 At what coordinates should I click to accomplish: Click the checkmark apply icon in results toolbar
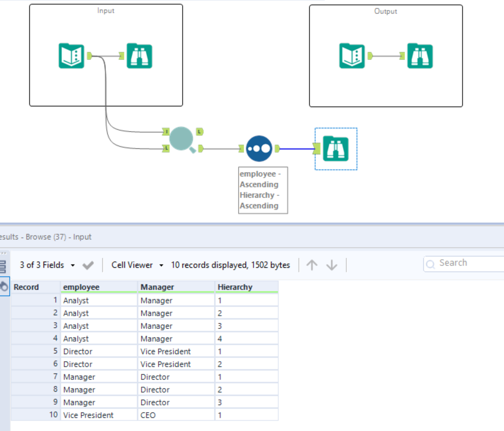pyautogui.click(x=88, y=265)
